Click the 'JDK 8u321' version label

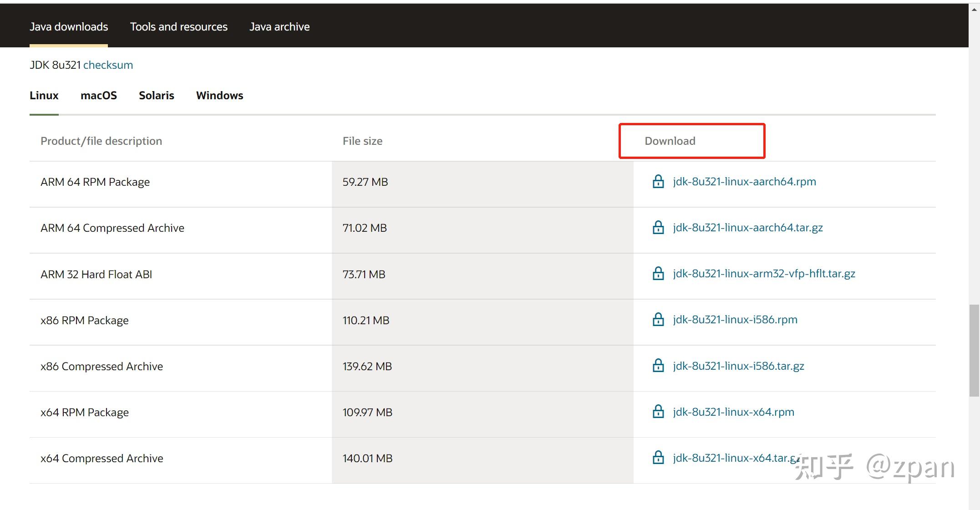(x=55, y=65)
